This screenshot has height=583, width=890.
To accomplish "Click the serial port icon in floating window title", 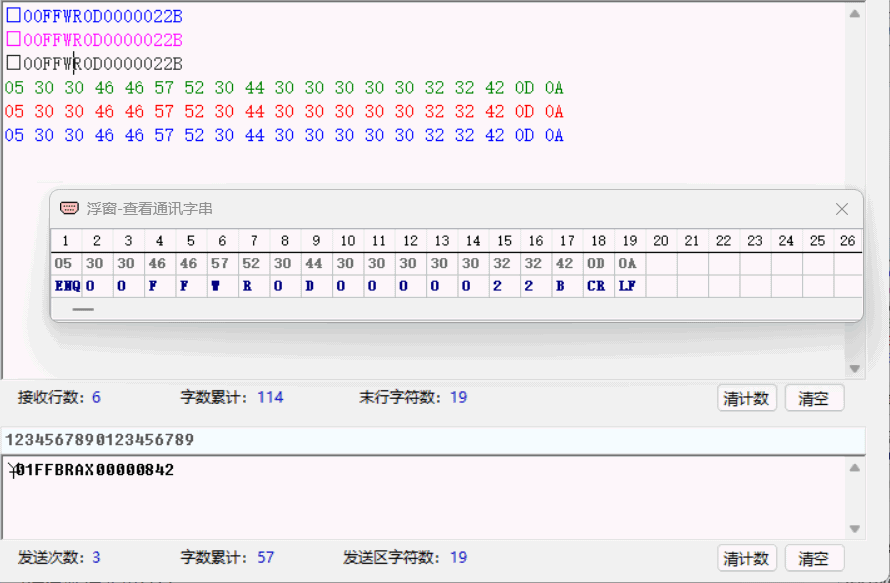I will pyautogui.click(x=69, y=208).
